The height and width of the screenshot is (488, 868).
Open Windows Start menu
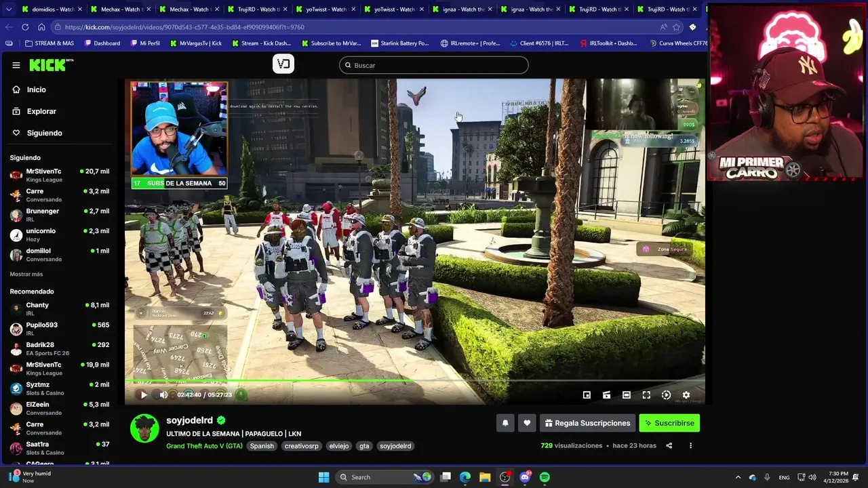(323, 477)
